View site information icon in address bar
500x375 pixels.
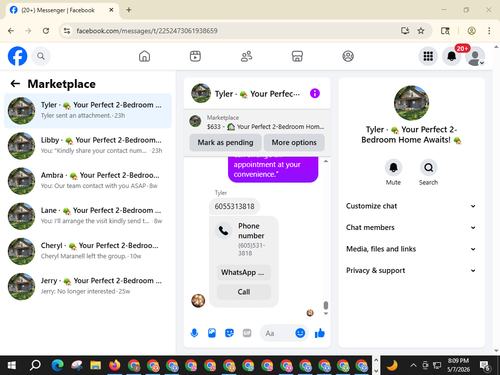point(67,31)
